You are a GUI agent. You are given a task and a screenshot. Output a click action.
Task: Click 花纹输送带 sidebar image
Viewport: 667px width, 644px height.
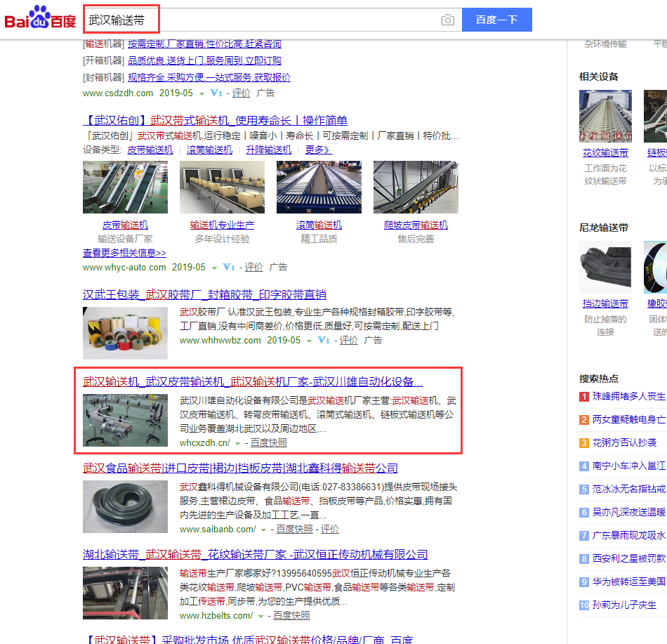[605, 116]
